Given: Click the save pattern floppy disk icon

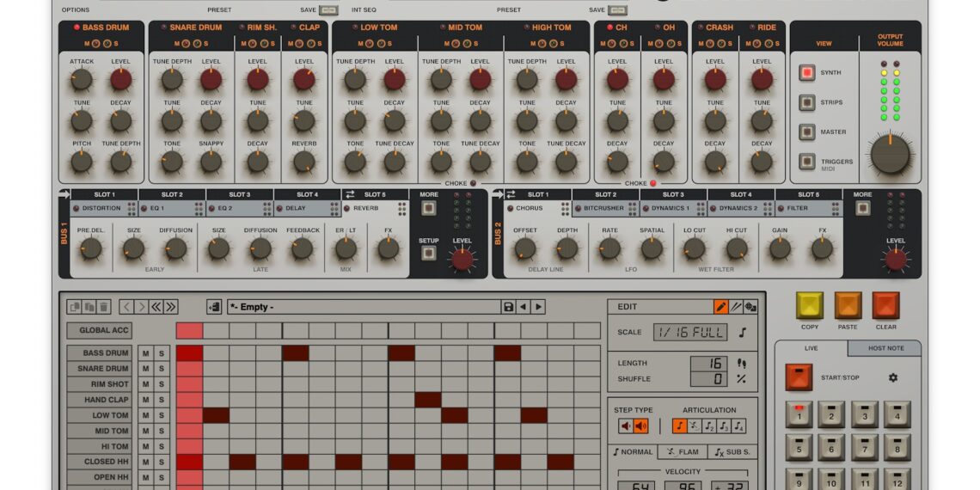Looking at the screenshot, I should click(x=508, y=307).
